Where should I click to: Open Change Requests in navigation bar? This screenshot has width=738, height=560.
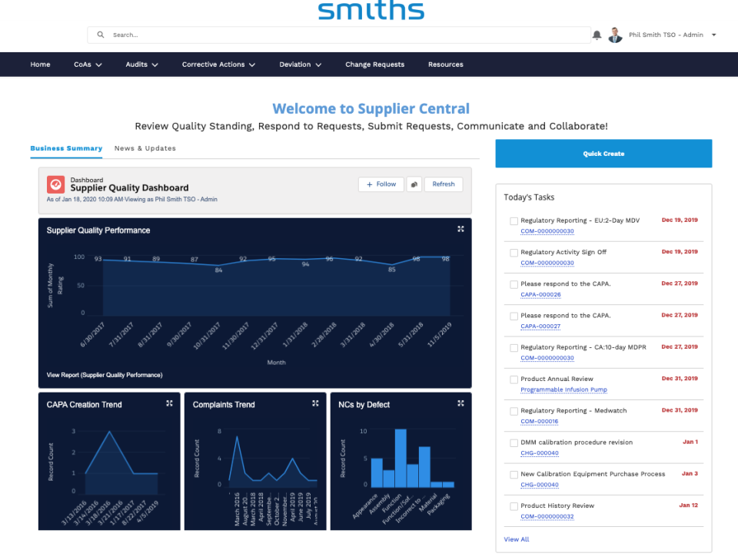coord(374,65)
